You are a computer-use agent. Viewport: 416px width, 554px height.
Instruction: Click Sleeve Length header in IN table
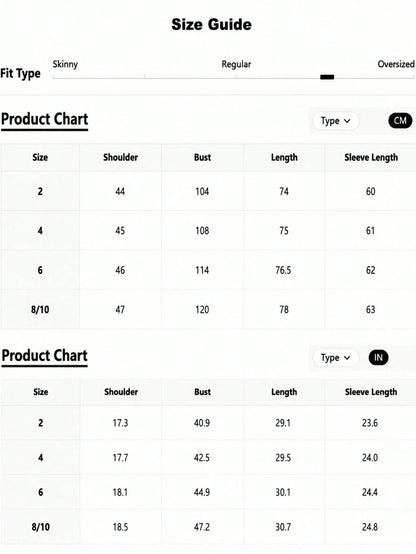click(x=371, y=392)
